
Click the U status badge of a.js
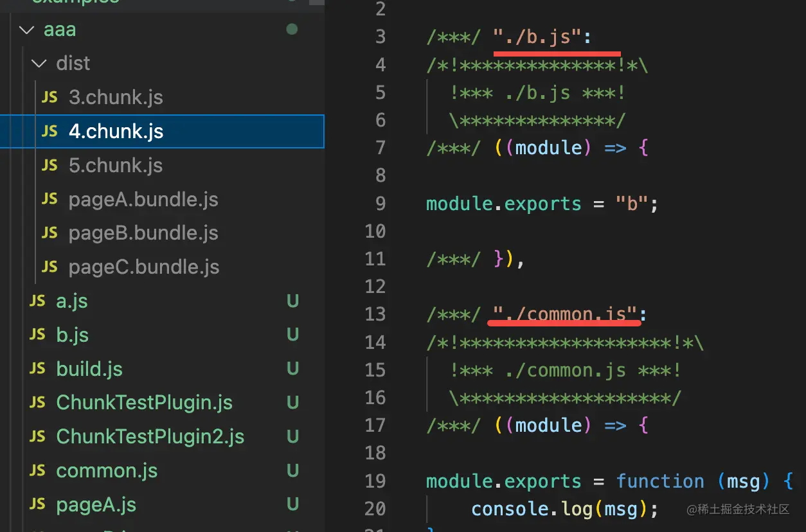pos(292,301)
